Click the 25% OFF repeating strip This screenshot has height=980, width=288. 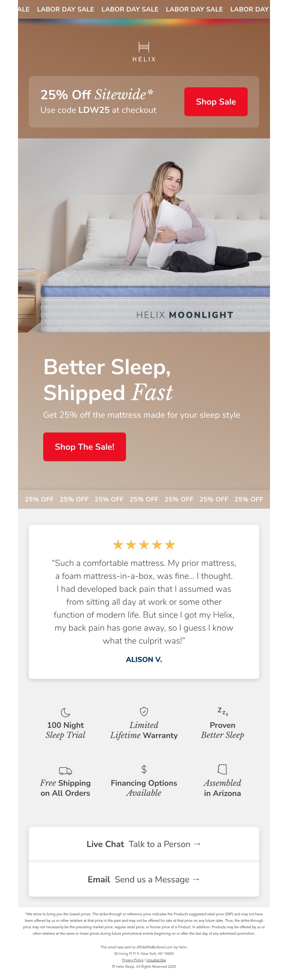pyautogui.click(x=144, y=499)
